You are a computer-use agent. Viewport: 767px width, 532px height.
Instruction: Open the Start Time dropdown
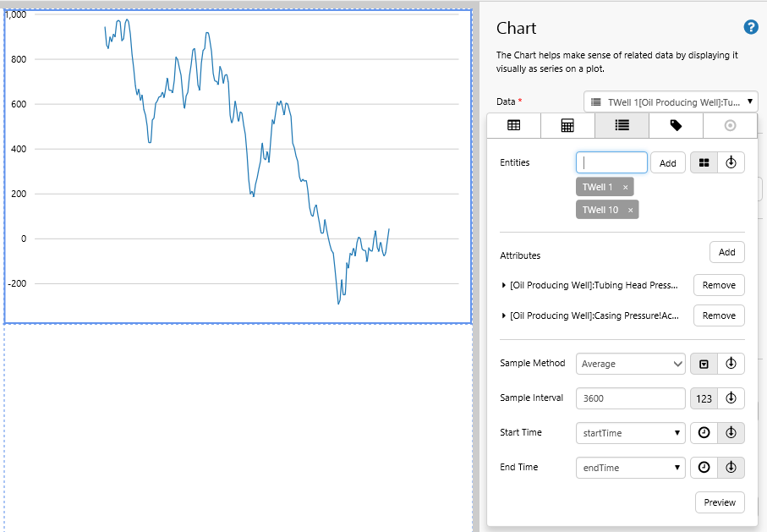[630, 433]
